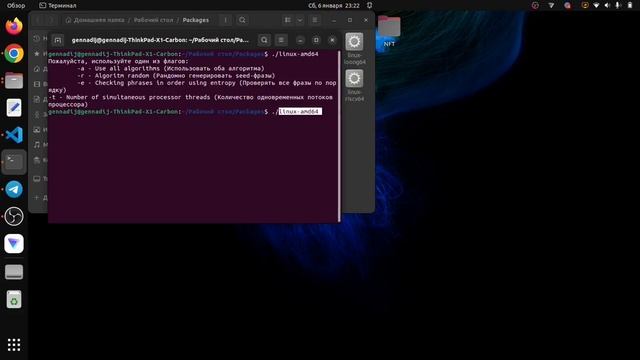Open the NFT folder on the desktop

(x=389, y=31)
